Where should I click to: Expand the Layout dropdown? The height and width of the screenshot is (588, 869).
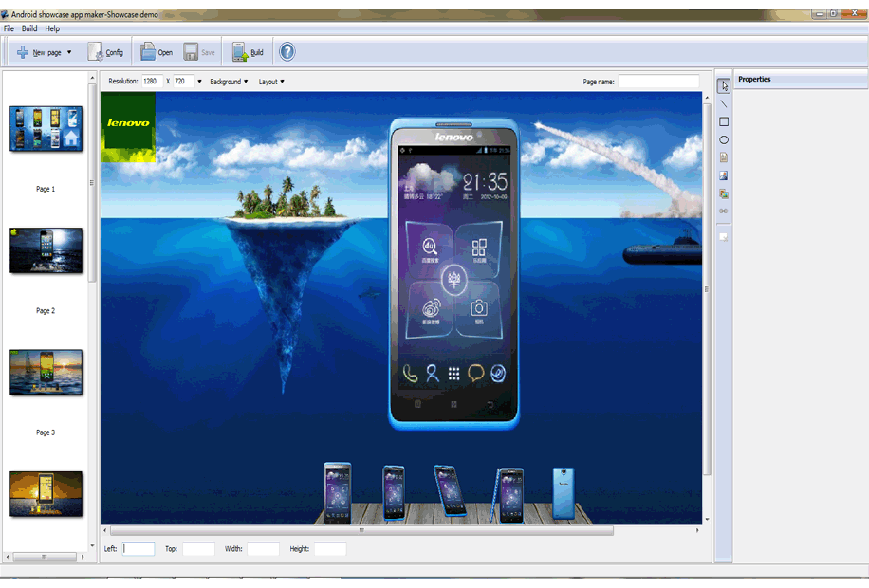point(271,82)
